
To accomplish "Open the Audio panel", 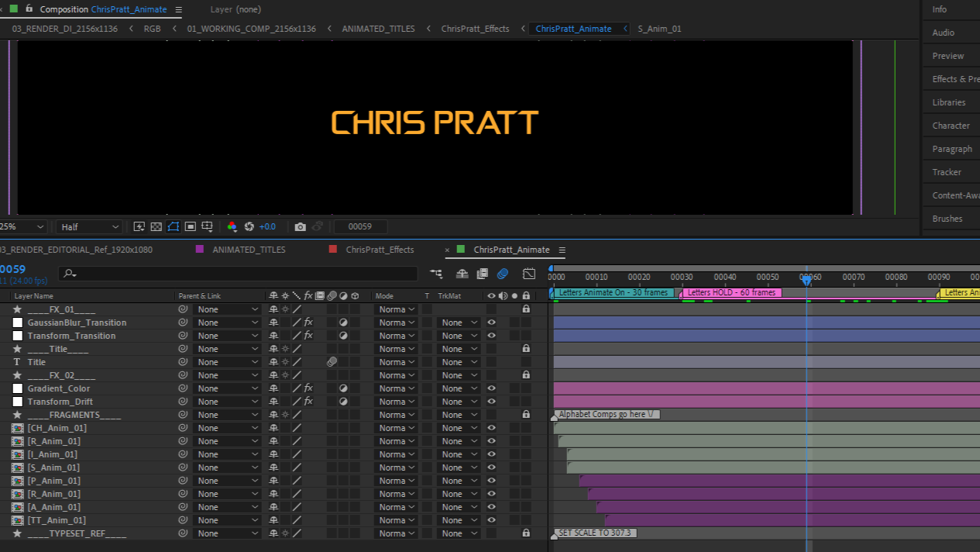I will (x=943, y=33).
